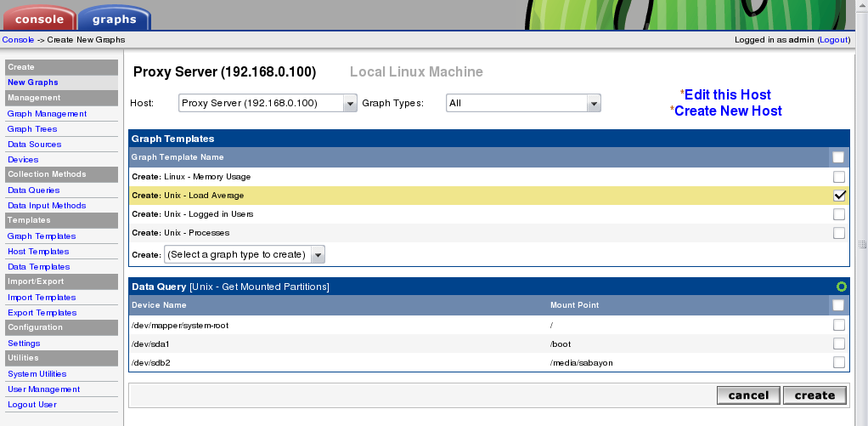Enable the Unix - Logged in Users checkbox

[839, 214]
